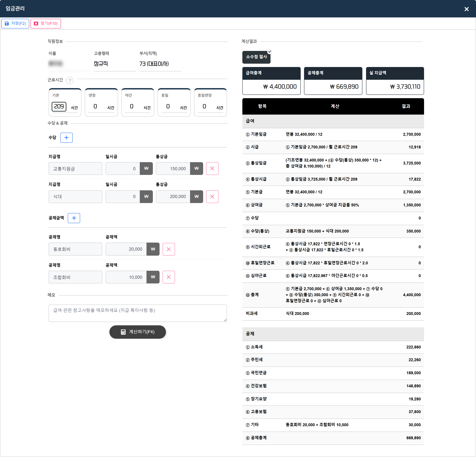Delete the 동호회비 deduction row
This screenshot has height=457, width=476.
(169, 249)
